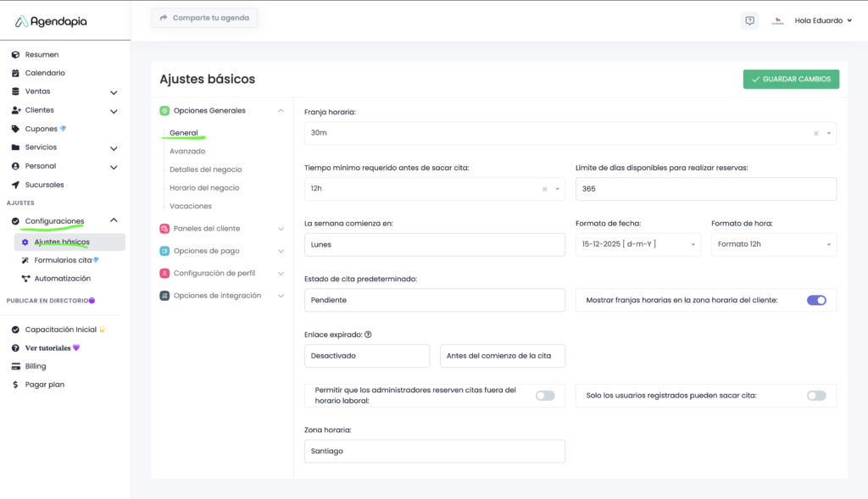Click the Calendario calendar icon

pyautogui.click(x=15, y=73)
